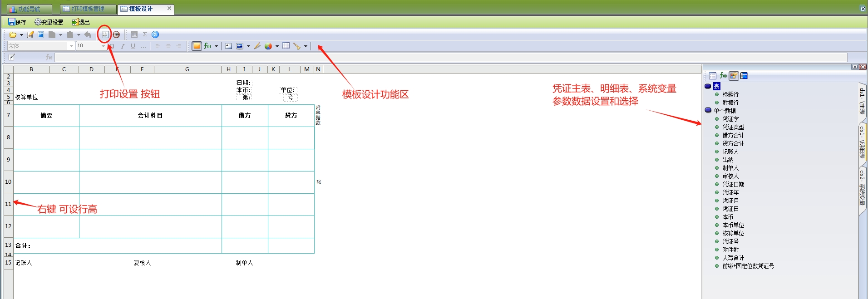
Task: Select the 表 tree node
Action: (x=717, y=86)
